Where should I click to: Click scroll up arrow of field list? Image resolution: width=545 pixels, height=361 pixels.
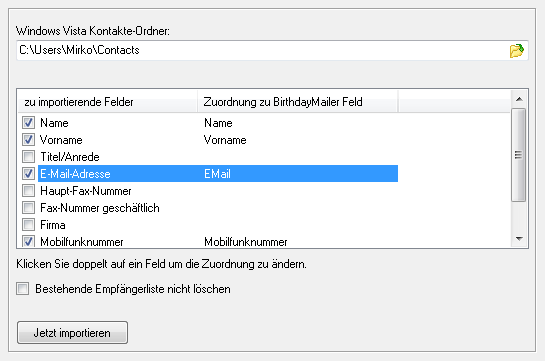[x=519, y=99]
